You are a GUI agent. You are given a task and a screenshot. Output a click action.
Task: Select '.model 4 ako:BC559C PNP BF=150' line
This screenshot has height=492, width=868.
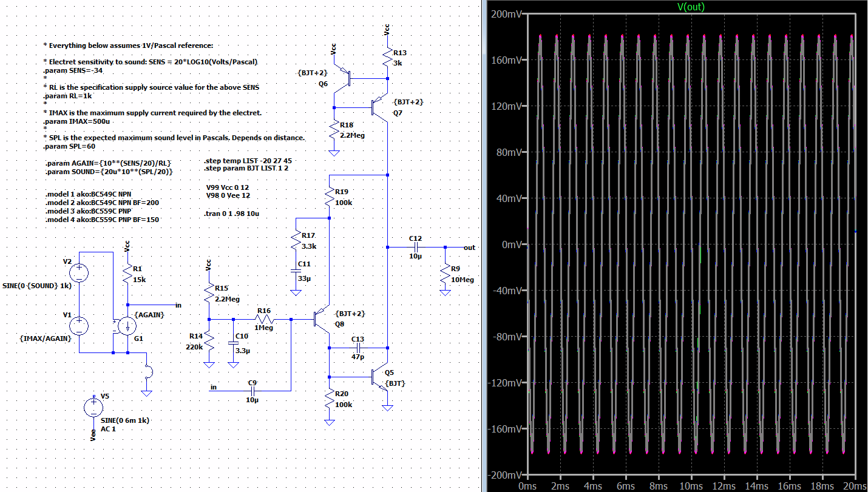point(102,219)
